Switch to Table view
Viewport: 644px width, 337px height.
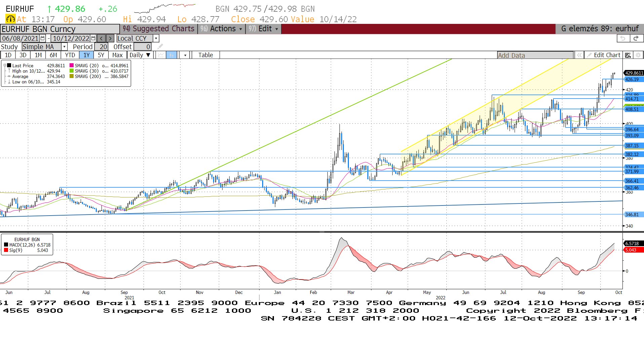click(x=206, y=55)
